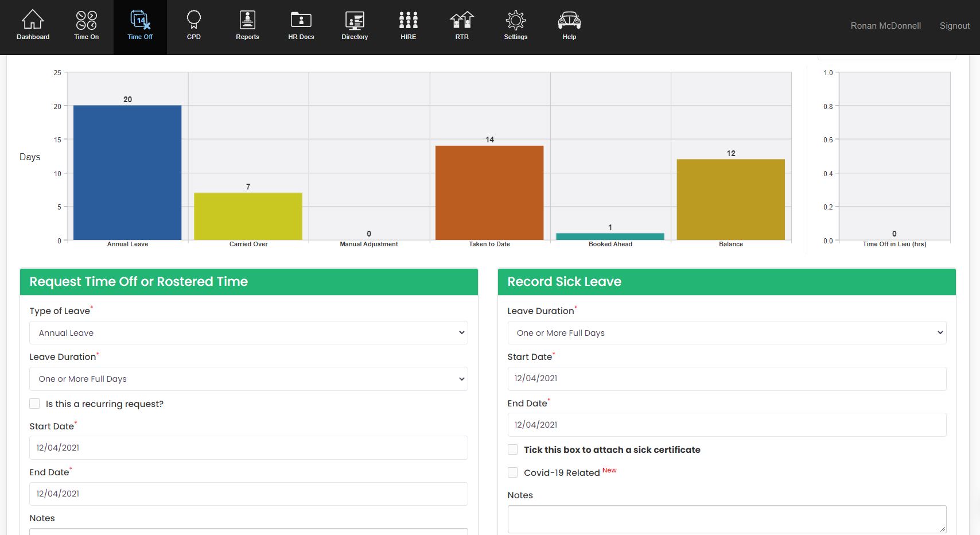Open the RTR icon
Image resolution: width=980 pixels, height=535 pixels.
coord(461,22)
